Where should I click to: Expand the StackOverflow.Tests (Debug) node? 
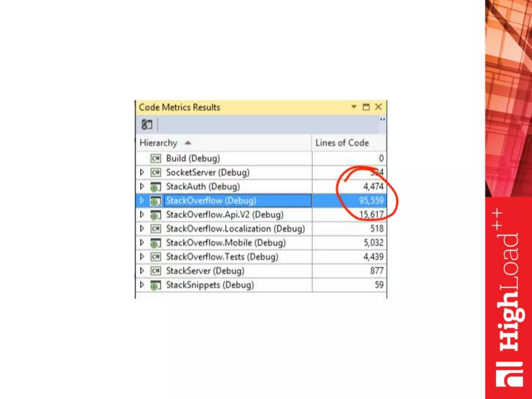142,257
